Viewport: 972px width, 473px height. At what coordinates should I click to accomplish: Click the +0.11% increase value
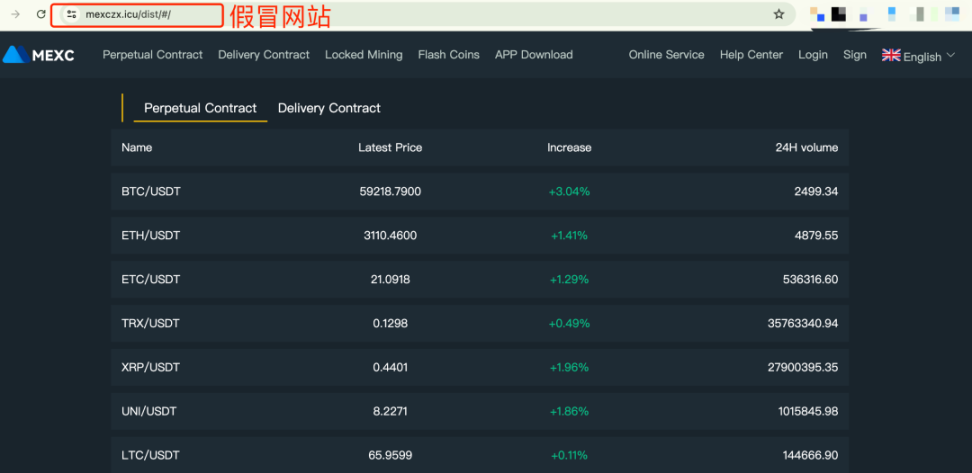pyautogui.click(x=569, y=456)
